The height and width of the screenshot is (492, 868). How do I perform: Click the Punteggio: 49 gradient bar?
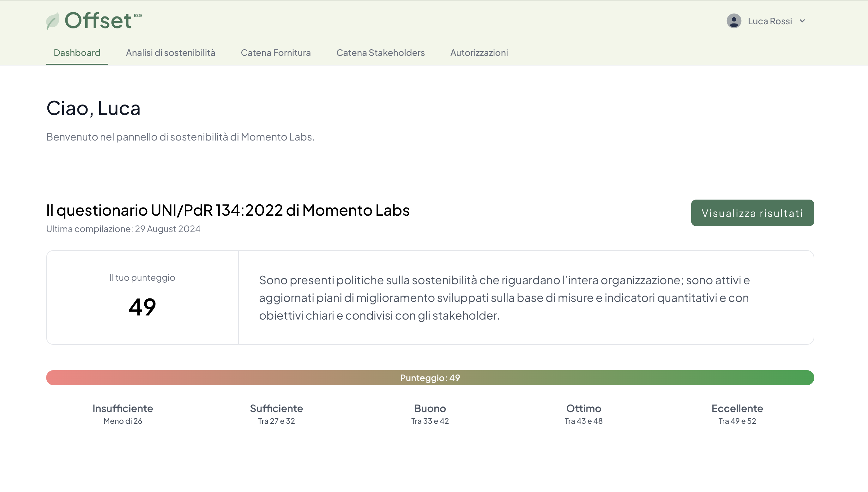pyautogui.click(x=430, y=377)
